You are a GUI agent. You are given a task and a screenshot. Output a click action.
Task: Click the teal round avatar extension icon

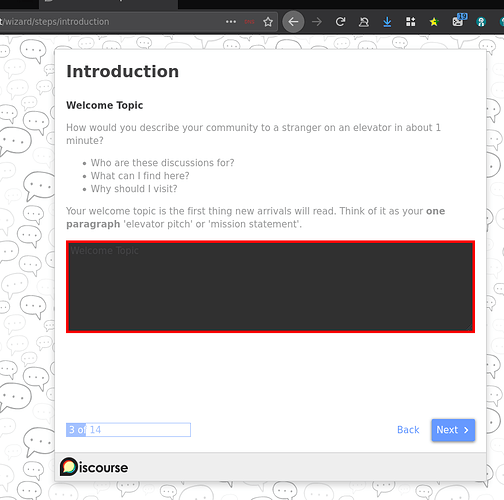click(x=481, y=22)
